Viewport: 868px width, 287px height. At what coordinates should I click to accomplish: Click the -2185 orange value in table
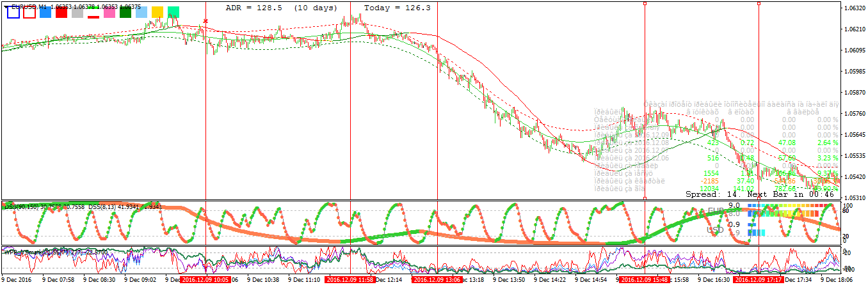[x=709, y=181]
